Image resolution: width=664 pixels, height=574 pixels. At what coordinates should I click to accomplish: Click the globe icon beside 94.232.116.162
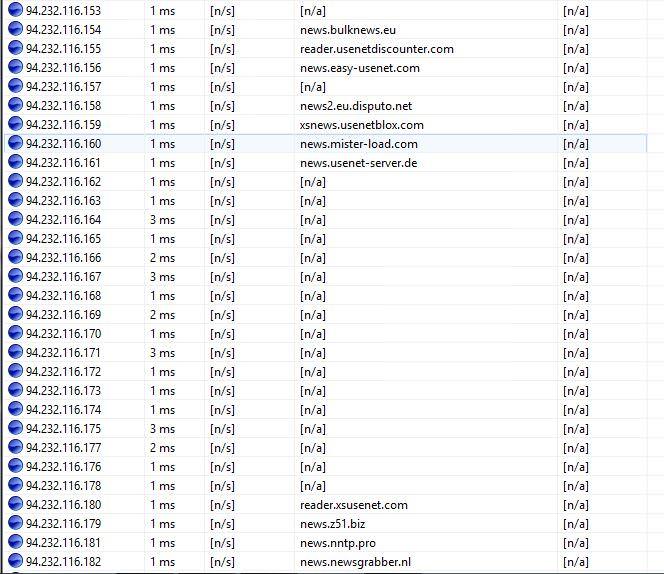15,181
